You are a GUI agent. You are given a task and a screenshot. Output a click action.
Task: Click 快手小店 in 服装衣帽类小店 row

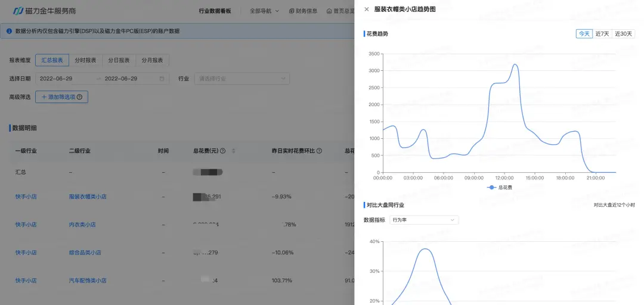26,197
